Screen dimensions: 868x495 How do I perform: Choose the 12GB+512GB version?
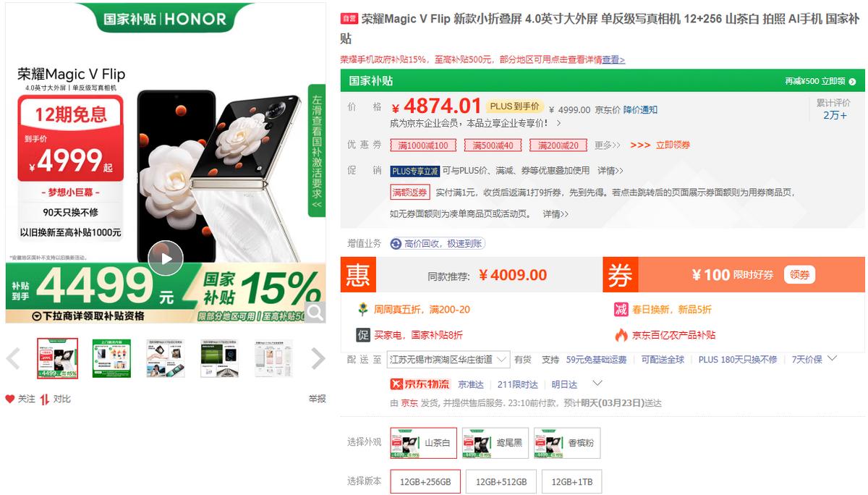(x=501, y=482)
